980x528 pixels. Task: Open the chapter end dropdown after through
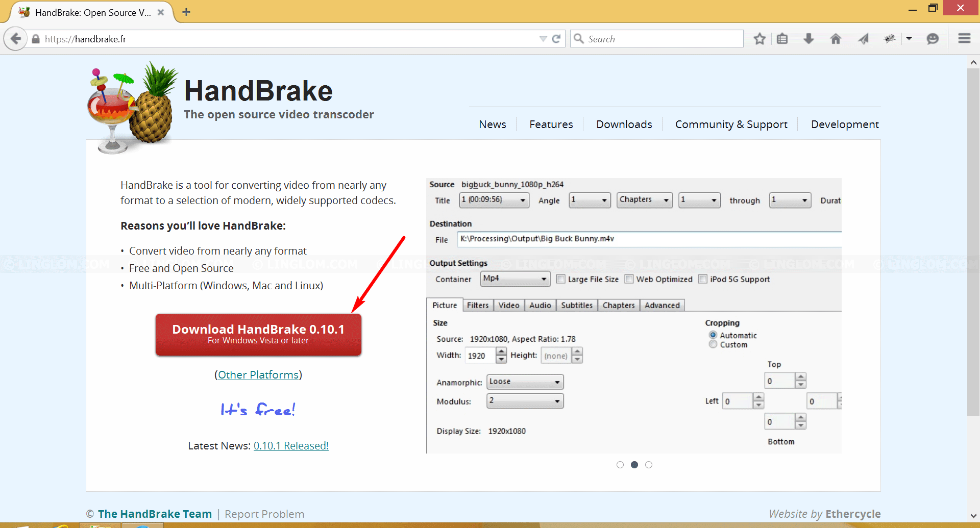point(790,200)
